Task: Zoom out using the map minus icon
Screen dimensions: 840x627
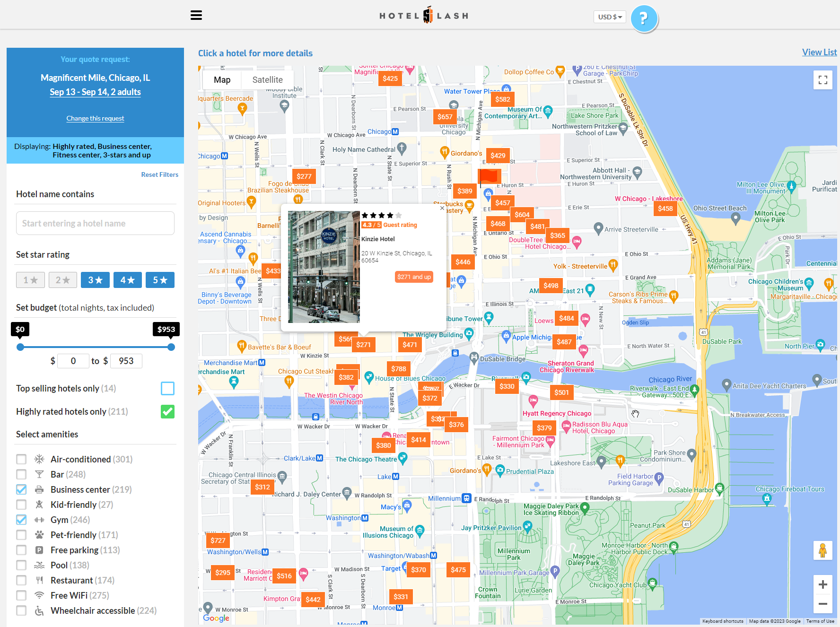Action: 823,604
